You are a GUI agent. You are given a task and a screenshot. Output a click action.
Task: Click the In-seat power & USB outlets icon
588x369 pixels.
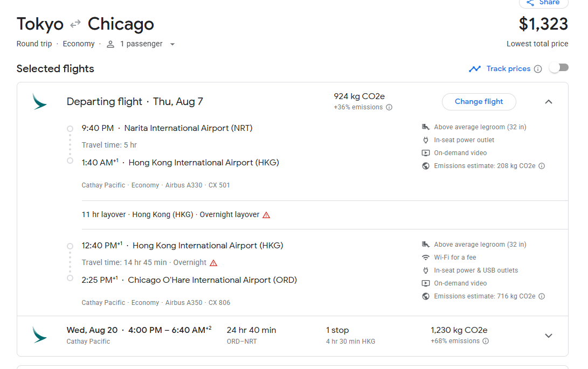pos(426,270)
